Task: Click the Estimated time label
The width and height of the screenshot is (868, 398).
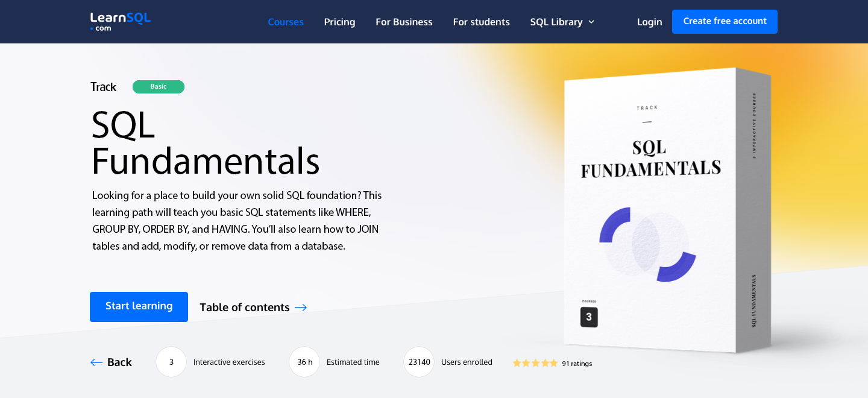Action: coord(353,362)
